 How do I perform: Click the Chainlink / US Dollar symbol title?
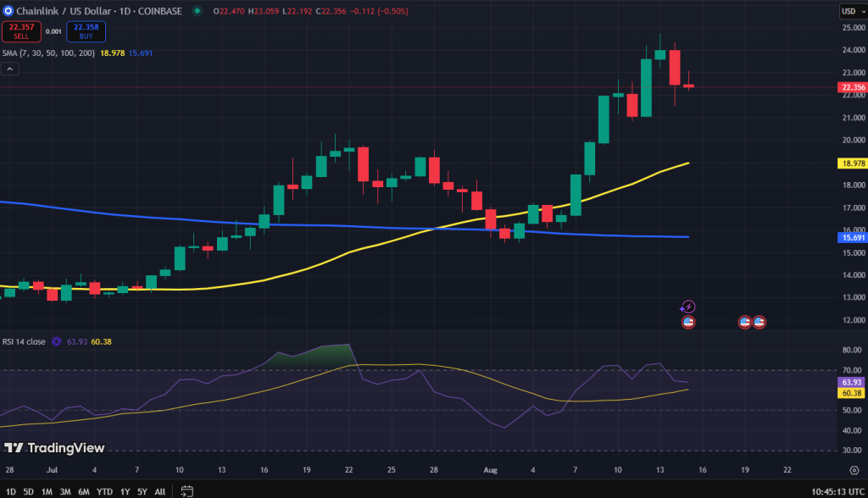[99, 11]
